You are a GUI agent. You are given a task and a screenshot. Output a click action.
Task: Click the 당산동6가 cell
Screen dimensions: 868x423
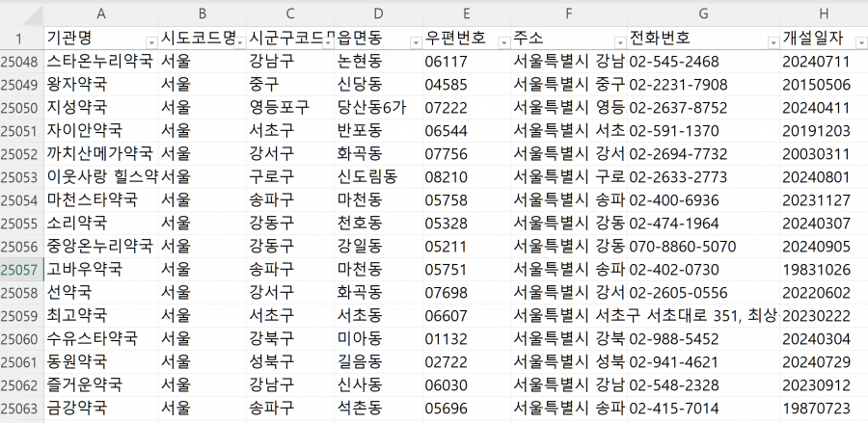point(378,107)
